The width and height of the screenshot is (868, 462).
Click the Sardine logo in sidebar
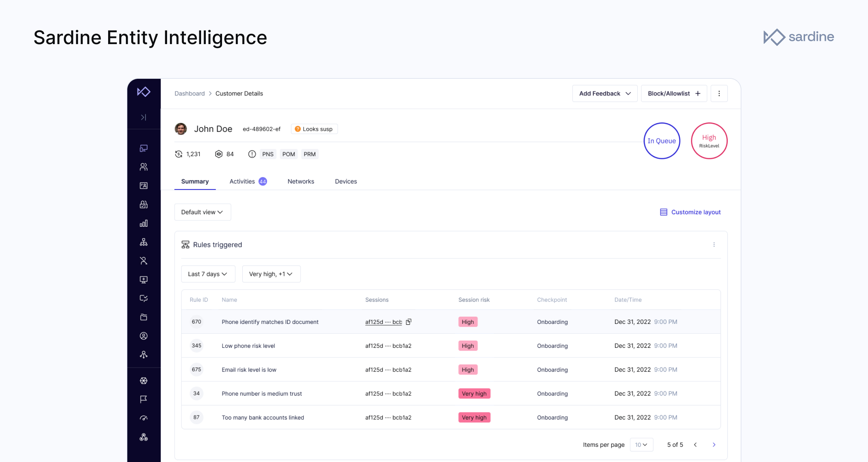pyautogui.click(x=144, y=92)
